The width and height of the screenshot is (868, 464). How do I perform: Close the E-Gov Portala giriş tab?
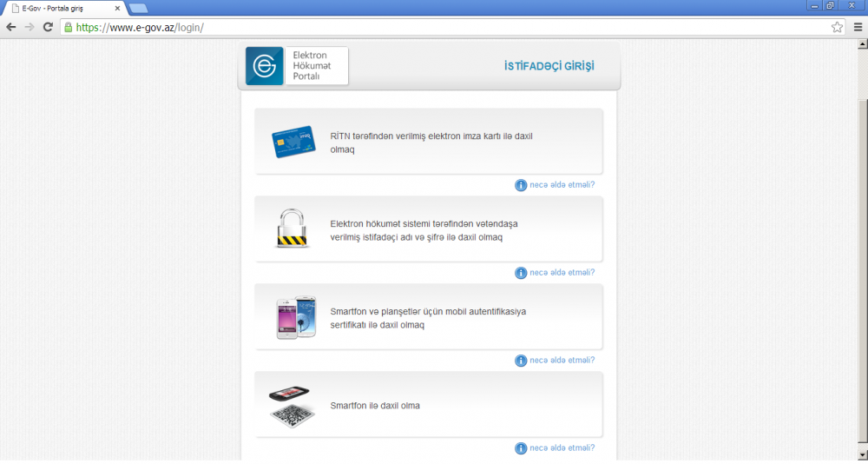[x=117, y=9]
